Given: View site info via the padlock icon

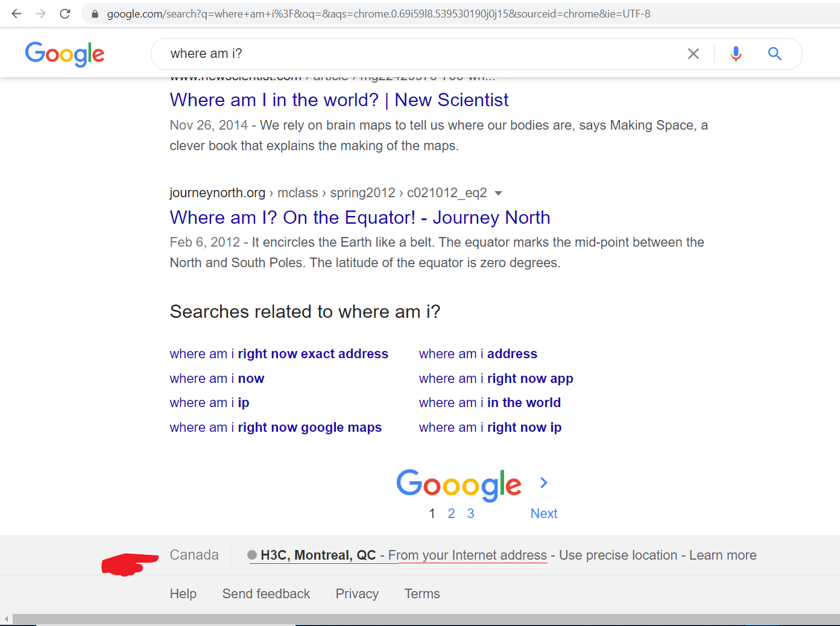Looking at the screenshot, I should pos(95,14).
